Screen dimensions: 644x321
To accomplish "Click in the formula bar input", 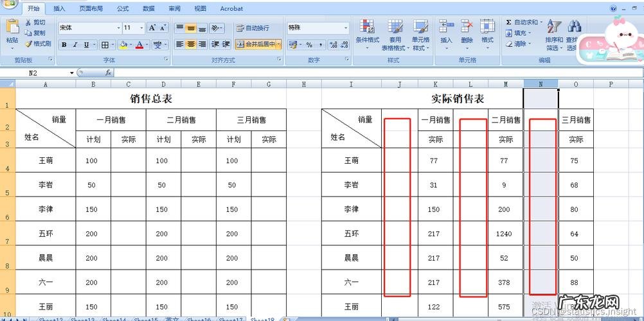I will [378, 73].
